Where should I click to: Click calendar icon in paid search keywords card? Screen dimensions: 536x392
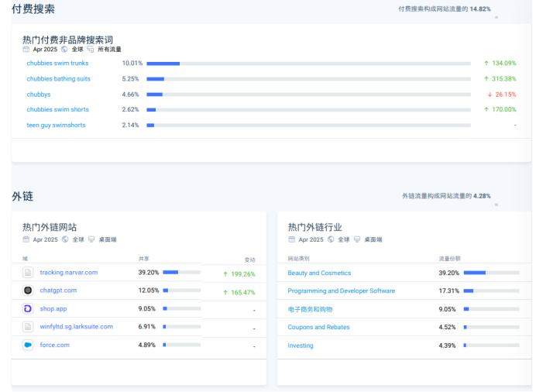pyautogui.click(x=26, y=49)
